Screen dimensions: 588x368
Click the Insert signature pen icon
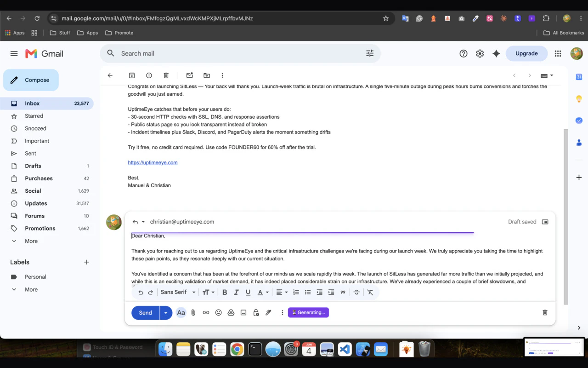(x=269, y=313)
